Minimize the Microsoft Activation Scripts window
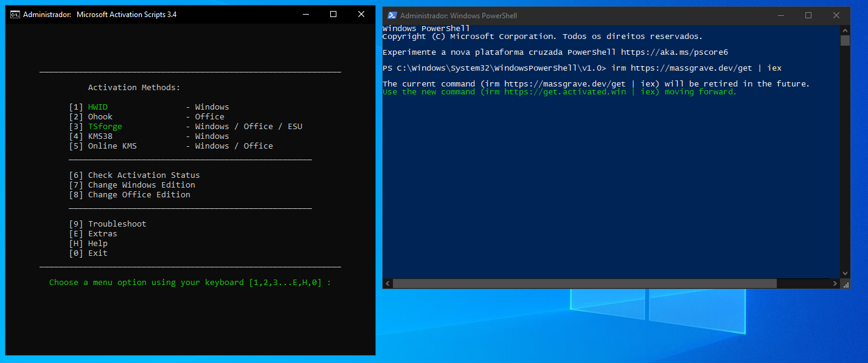 coord(305,14)
